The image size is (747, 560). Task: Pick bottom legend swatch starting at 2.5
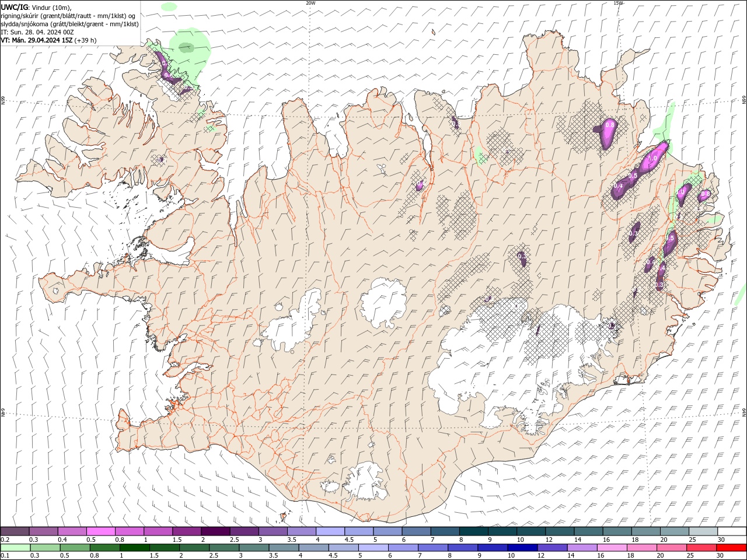[224, 548]
